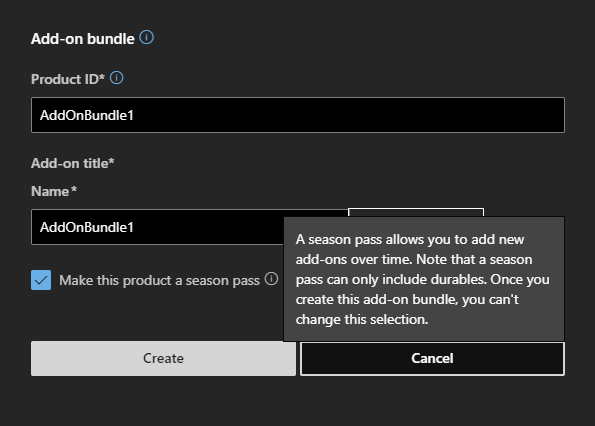Open the Add-on bundle info icon
The image size is (595, 426).
click(x=146, y=38)
